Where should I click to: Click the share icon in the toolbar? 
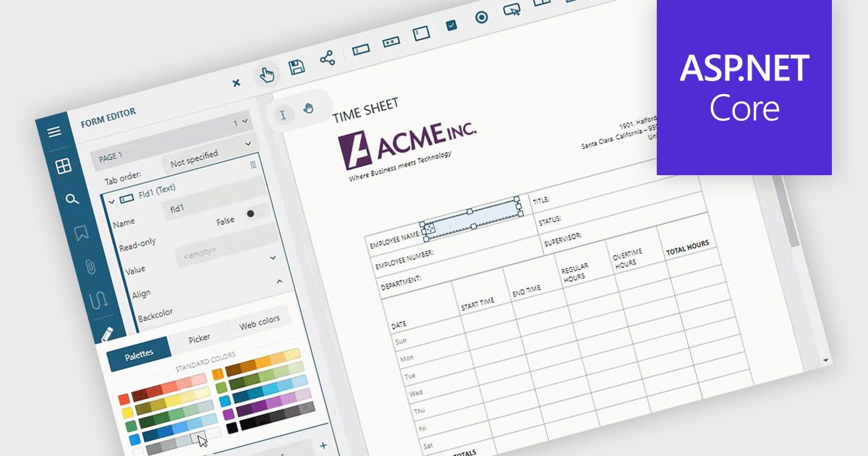coord(328,58)
